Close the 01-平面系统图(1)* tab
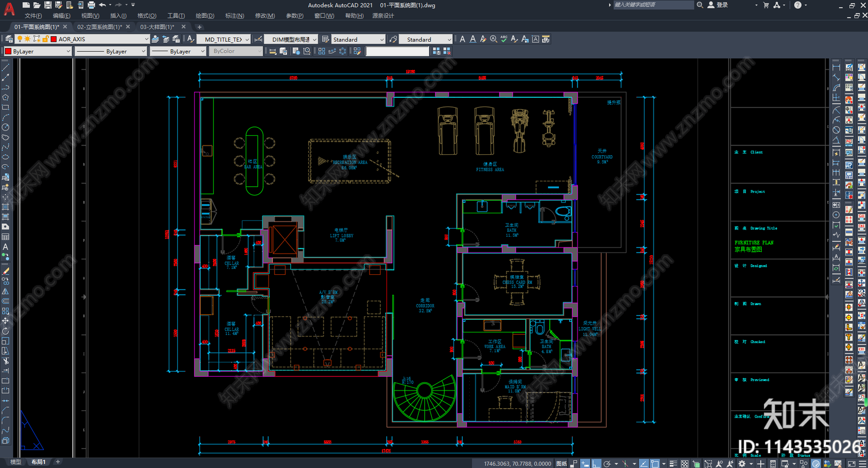The height and width of the screenshot is (468, 868). pyautogui.click(x=65, y=27)
